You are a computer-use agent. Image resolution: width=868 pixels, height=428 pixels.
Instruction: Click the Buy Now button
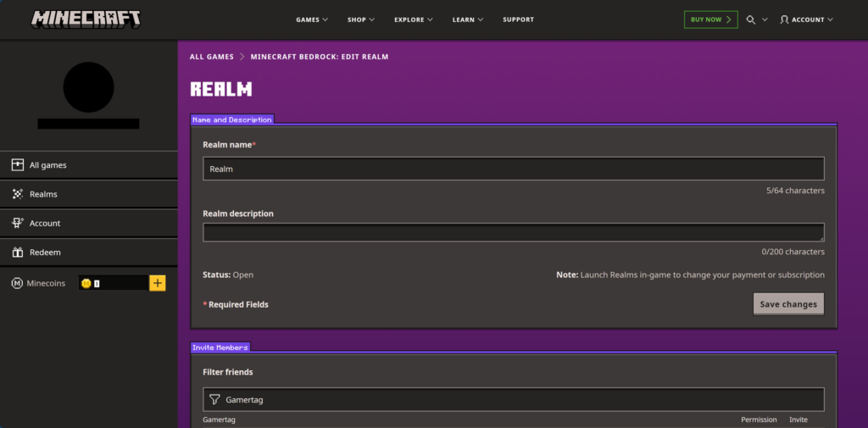(x=711, y=19)
